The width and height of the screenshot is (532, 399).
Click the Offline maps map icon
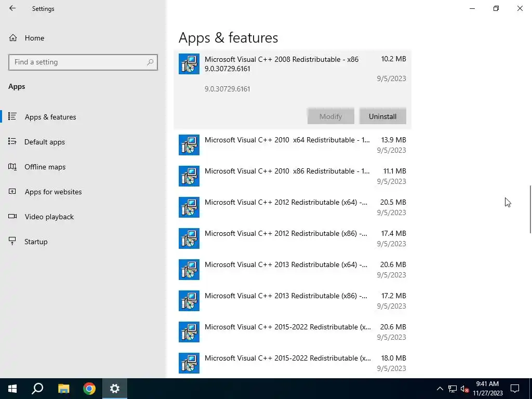click(12, 166)
